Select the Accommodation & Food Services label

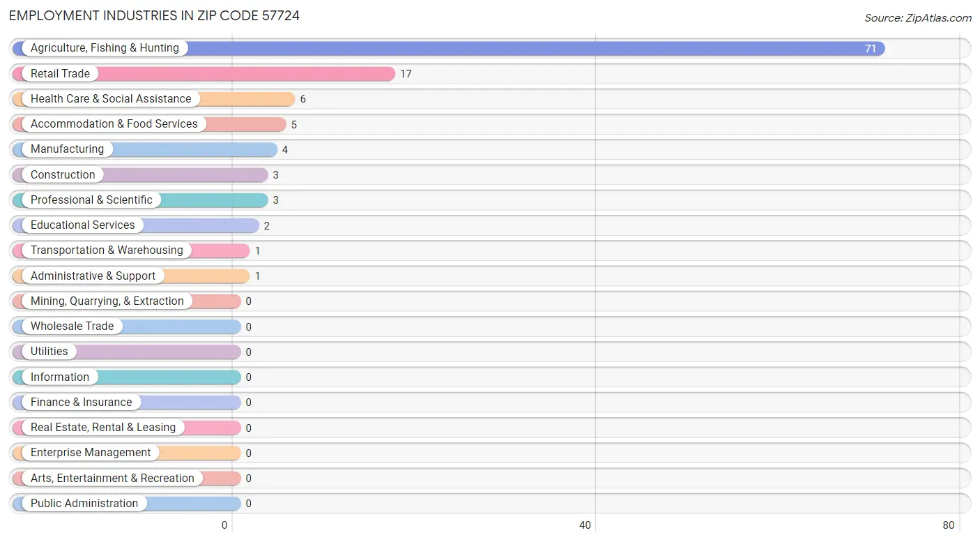[114, 124]
